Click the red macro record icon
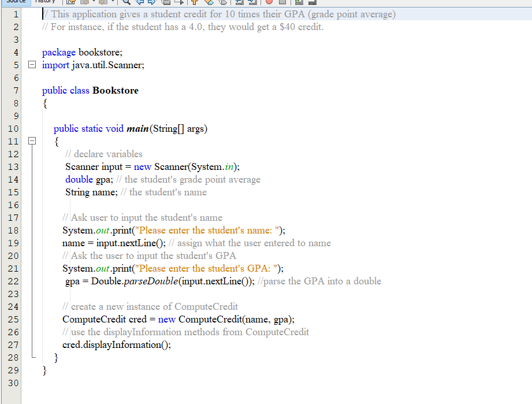 pyautogui.click(x=269, y=2)
